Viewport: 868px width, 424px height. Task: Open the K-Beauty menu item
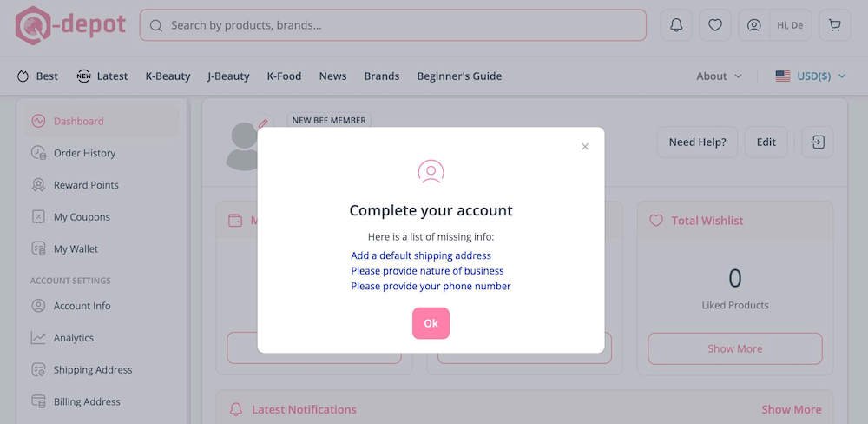(168, 76)
